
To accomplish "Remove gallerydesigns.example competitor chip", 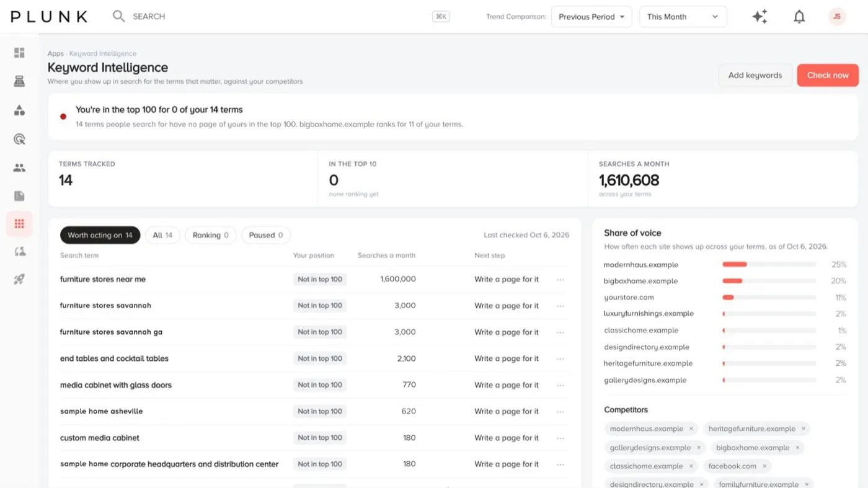I will click(699, 448).
